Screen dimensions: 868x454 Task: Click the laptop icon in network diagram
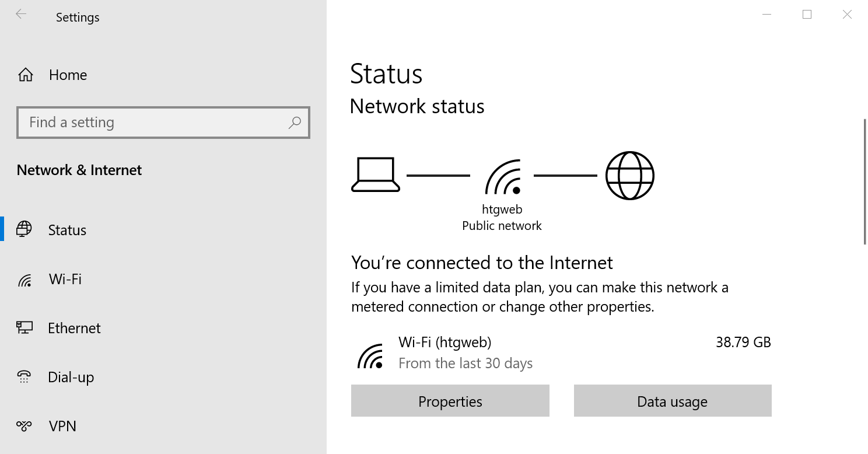pos(374,174)
